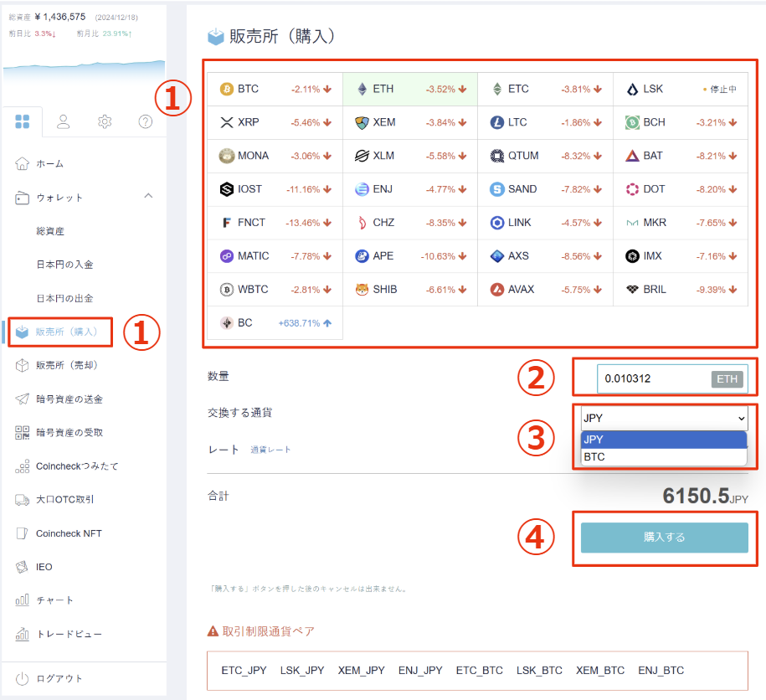Select the IMX coin cell
The image size is (766, 700).
681,256
